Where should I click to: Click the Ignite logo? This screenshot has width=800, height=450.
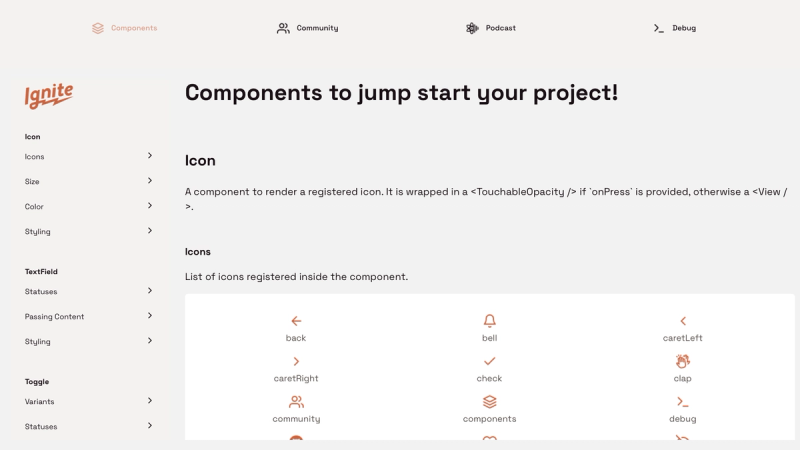49,95
